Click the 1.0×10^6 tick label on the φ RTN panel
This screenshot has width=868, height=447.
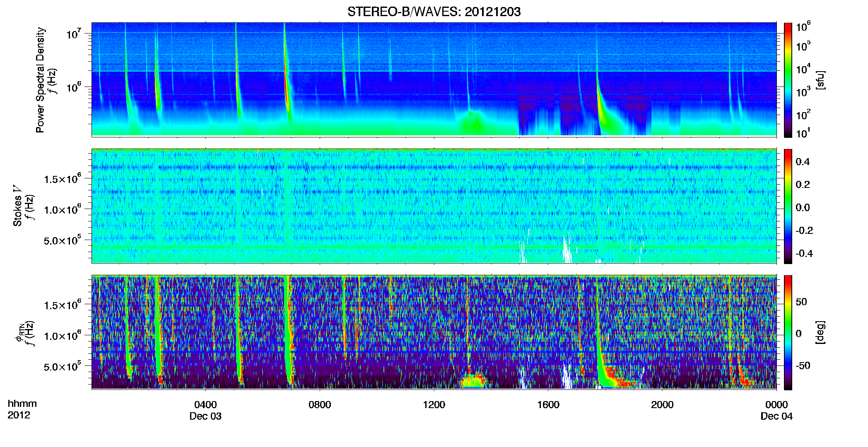pos(62,336)
